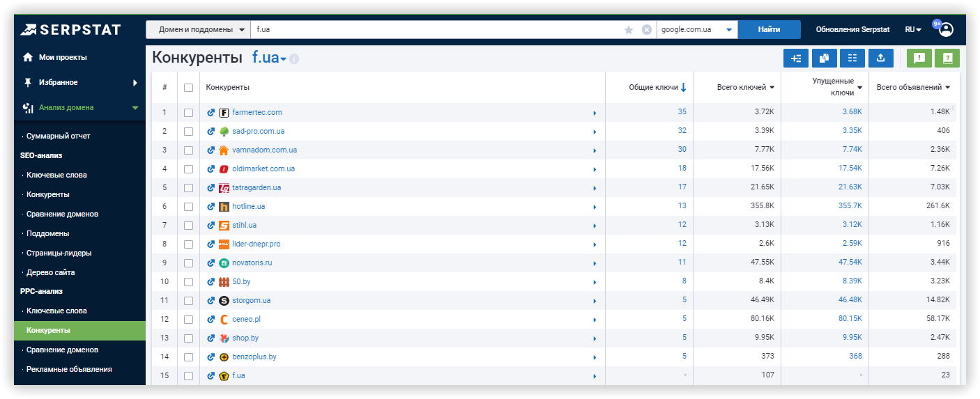Open the vamnadom.com.ua competitor link
This screenshot has height=399, width=980.
click(x=265, y=150)
